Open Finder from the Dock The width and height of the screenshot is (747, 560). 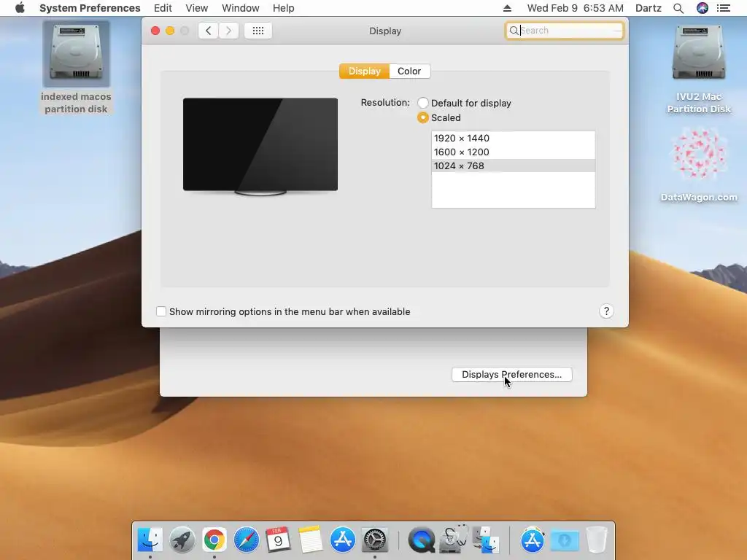point(150,540)
